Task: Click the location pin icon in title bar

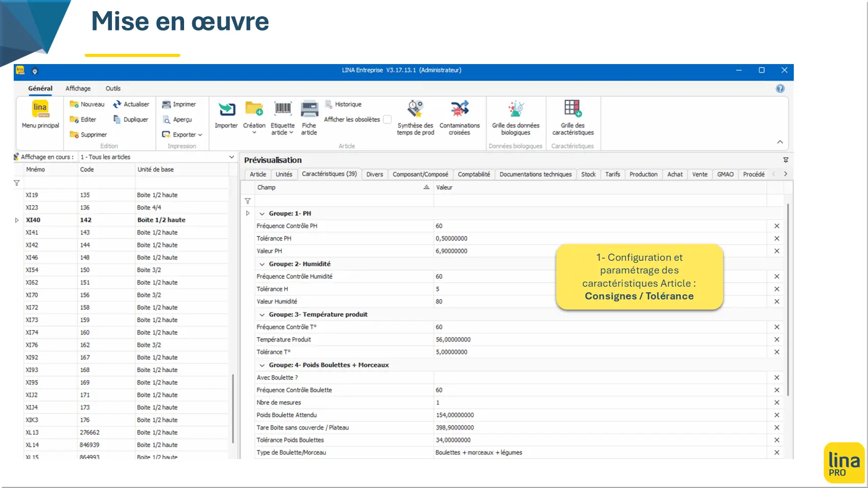Action: 35,71
